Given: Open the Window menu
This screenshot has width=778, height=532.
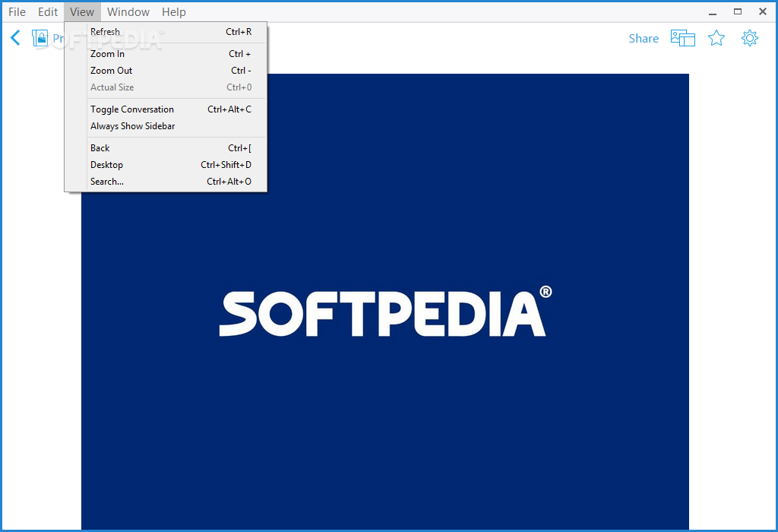Looking at the screenshot, I should pos(128,12).
